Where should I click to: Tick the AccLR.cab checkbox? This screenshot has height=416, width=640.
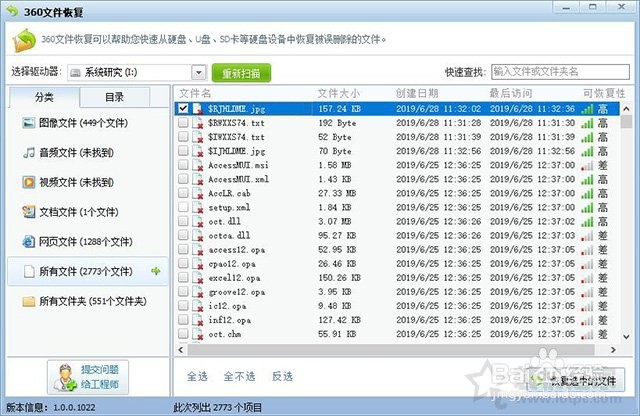point(183,193)
